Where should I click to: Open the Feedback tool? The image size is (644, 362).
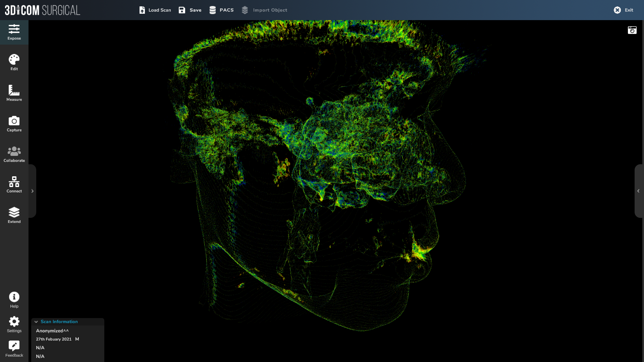(x=14, y=349)
